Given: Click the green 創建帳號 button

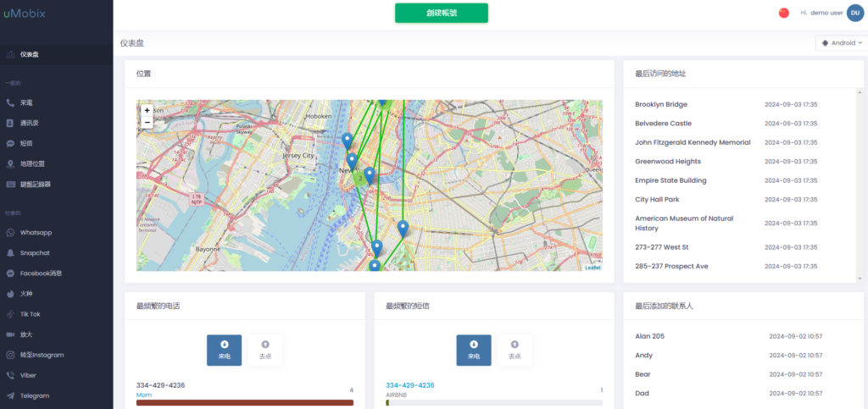Looking at the screenshot, I should 441,14.
